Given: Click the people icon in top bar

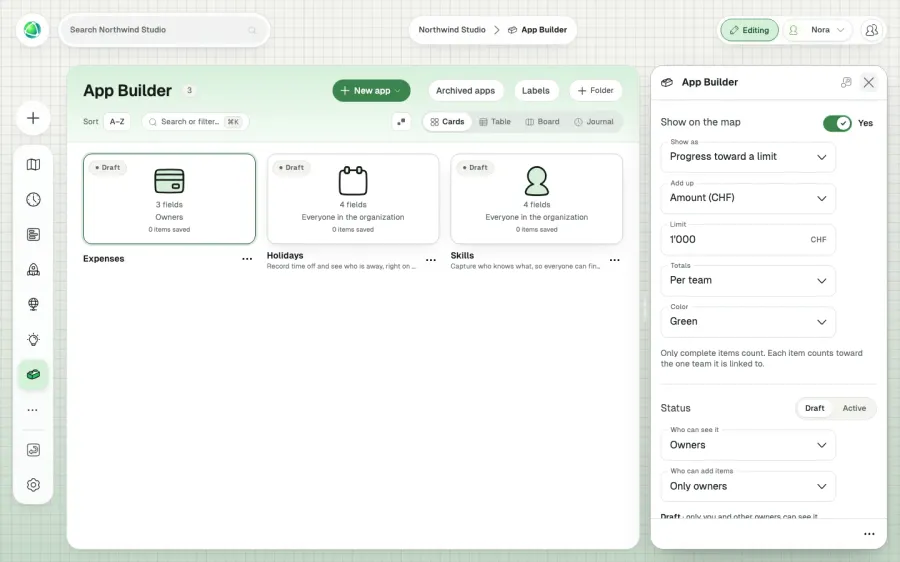Looking at the screenshot, I should tap(871, 30).
